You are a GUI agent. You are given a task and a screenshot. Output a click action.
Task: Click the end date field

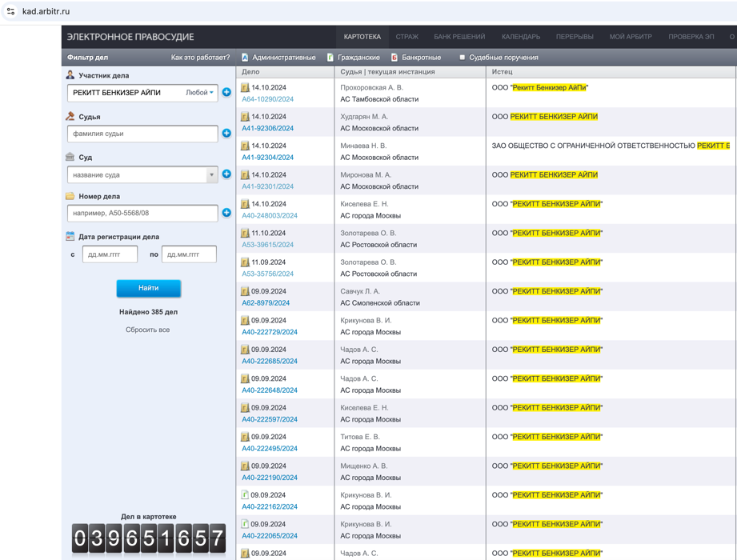pyautogui.click(x=189, y=254)
